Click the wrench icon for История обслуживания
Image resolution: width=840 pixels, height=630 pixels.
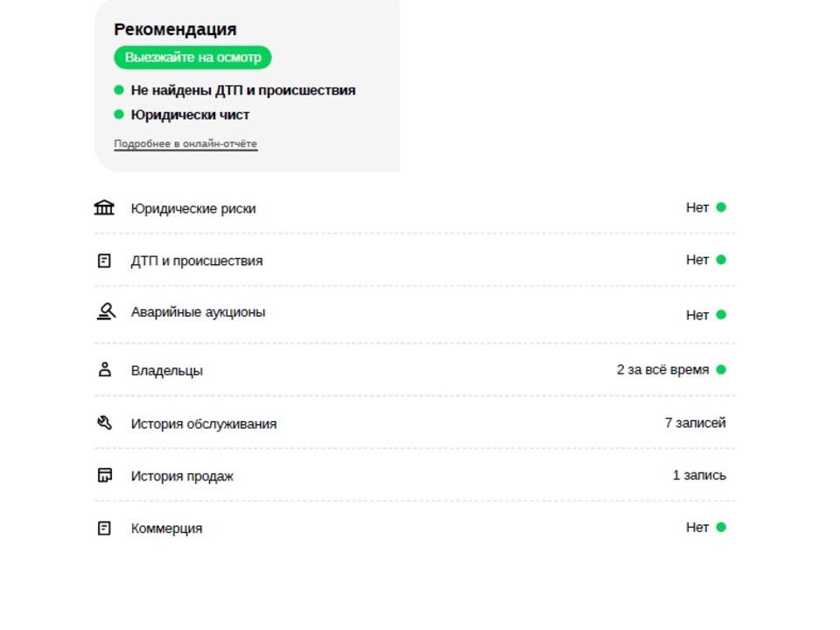[x=105, y=423]
